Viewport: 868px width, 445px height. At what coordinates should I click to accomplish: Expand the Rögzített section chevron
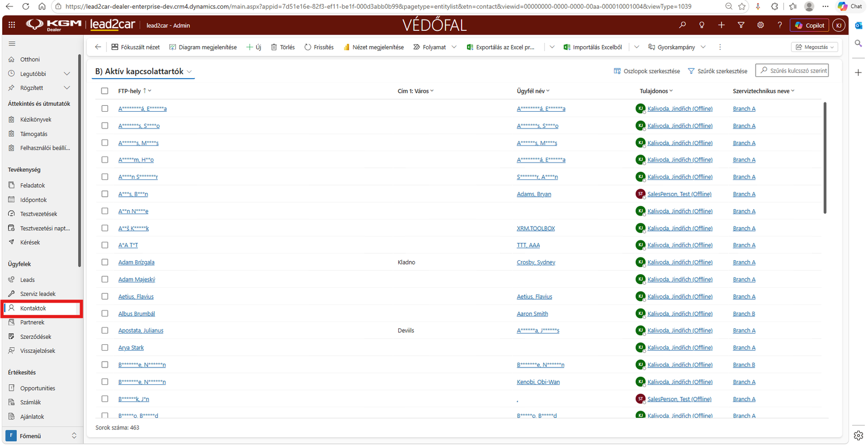[x=67, y=88]
